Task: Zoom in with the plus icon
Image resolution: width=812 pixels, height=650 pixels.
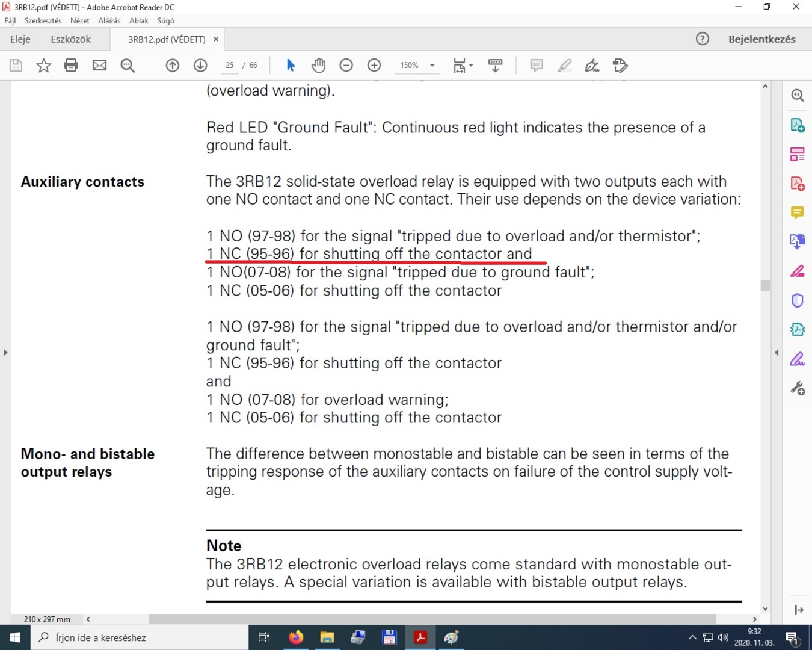Action: 374,66
